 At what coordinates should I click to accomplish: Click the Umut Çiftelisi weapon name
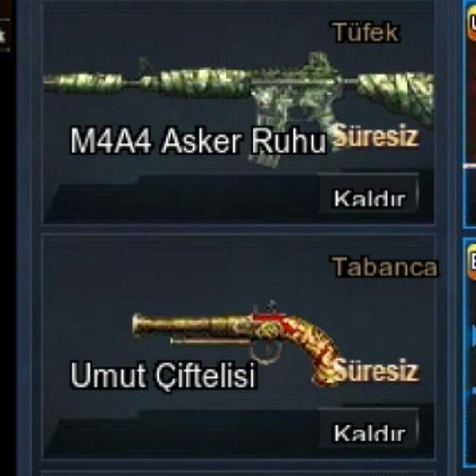point(163,375)
